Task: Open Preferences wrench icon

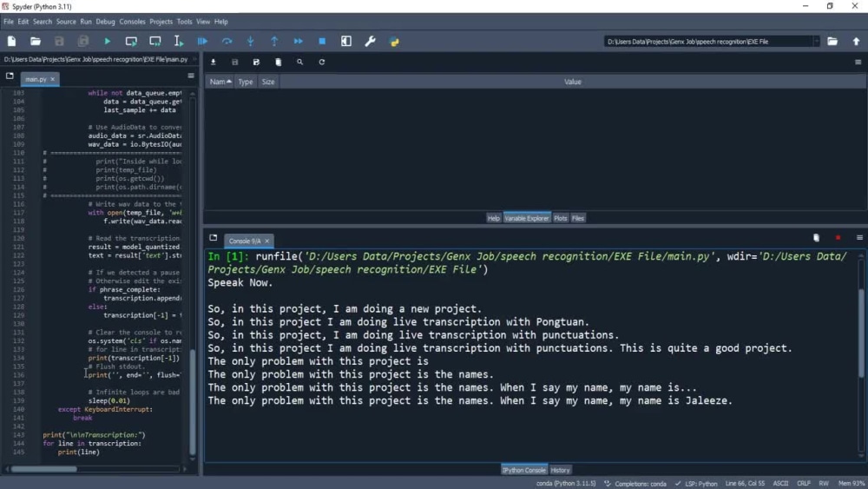Action: 371,42
